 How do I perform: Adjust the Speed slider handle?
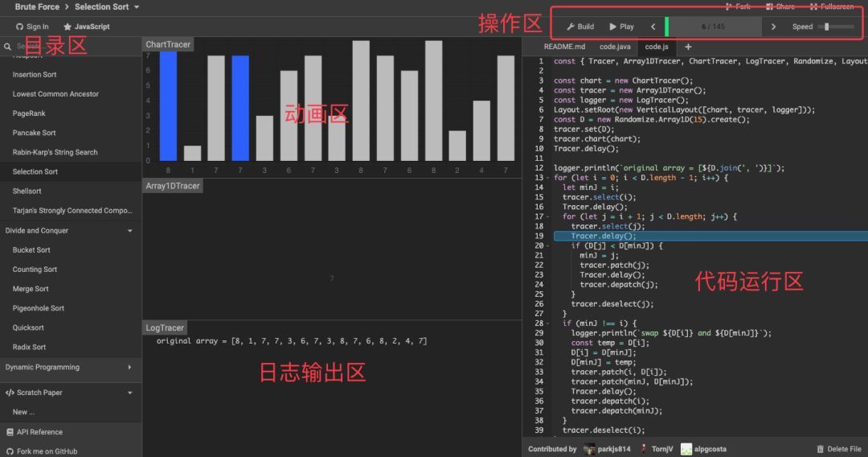point(826,27)
